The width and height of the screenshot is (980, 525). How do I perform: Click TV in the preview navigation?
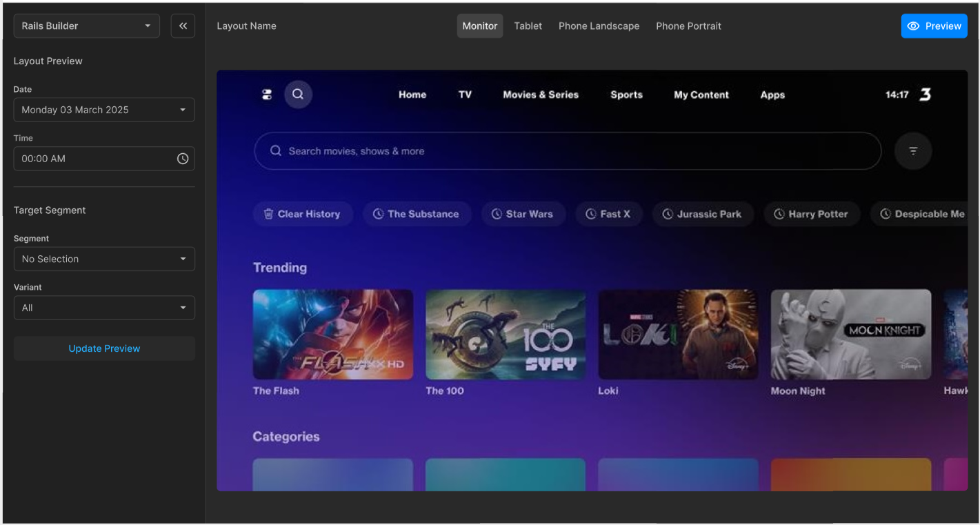(466, 95)
